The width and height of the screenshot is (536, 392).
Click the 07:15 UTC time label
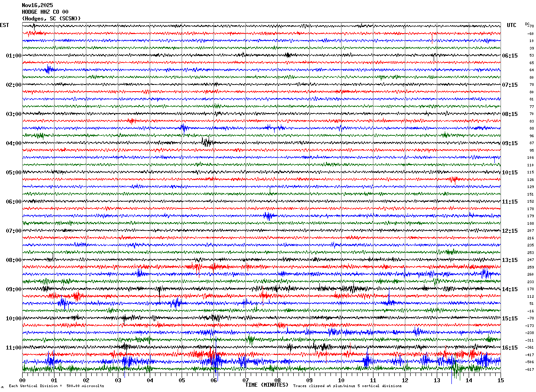(x=510, y=85)
